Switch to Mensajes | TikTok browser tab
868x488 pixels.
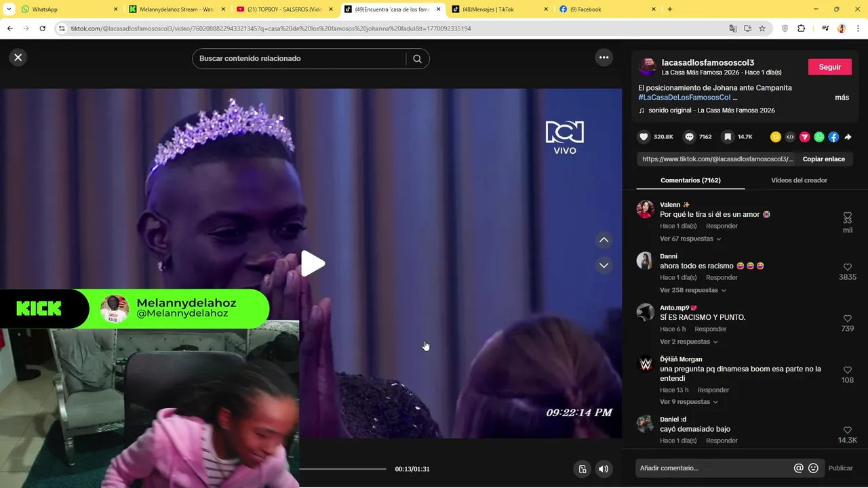click(x=500, y=9)
